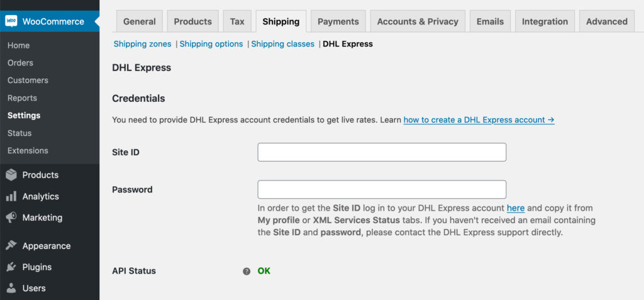Image resolution: width=644 pixels, height=300 pixels.
Task: Switch to the Tax settings tab
Action: 237,21
